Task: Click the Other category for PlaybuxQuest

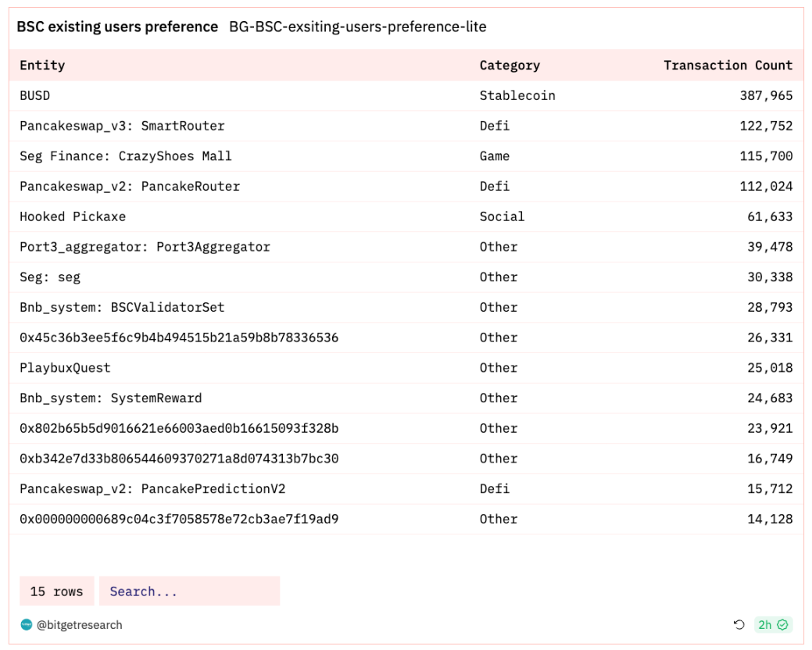Action: pos(498,368)
